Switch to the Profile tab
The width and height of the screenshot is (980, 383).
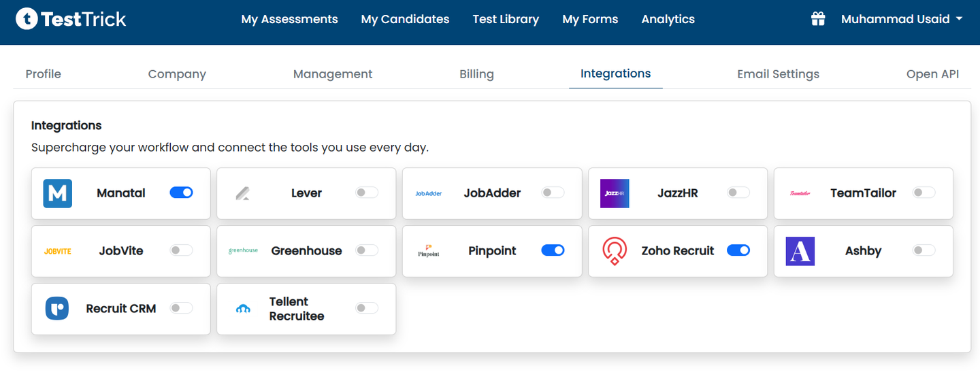(x=43, y=74)
